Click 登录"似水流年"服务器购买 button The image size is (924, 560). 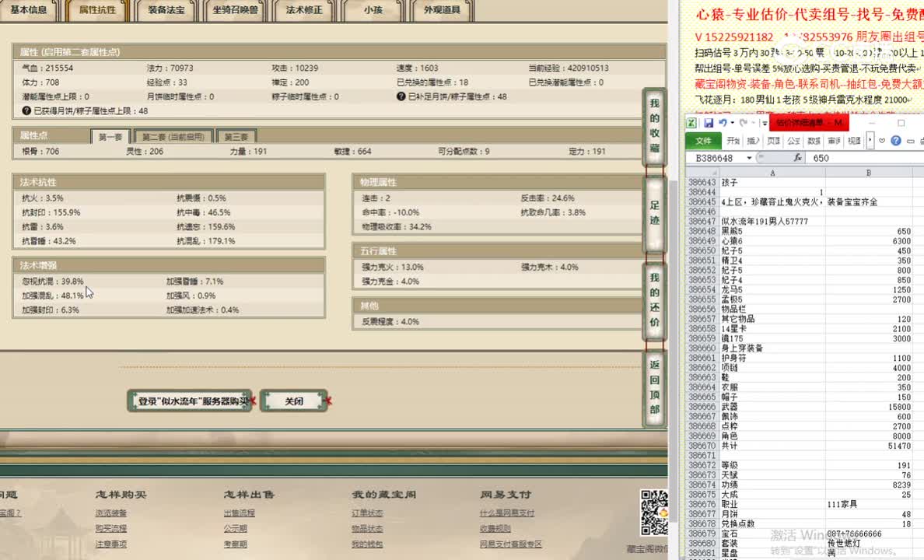click(x=189, y=401)
